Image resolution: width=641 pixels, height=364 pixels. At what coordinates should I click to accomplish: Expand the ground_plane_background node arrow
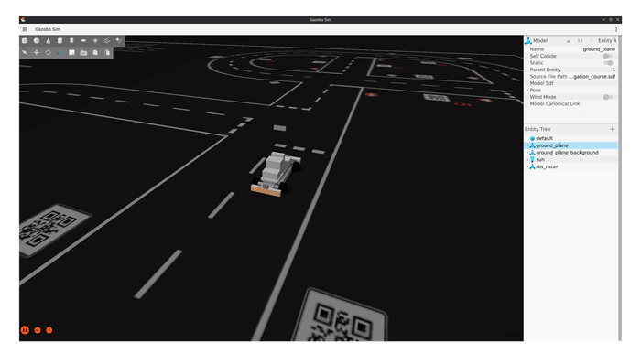(x=527, y=153)
